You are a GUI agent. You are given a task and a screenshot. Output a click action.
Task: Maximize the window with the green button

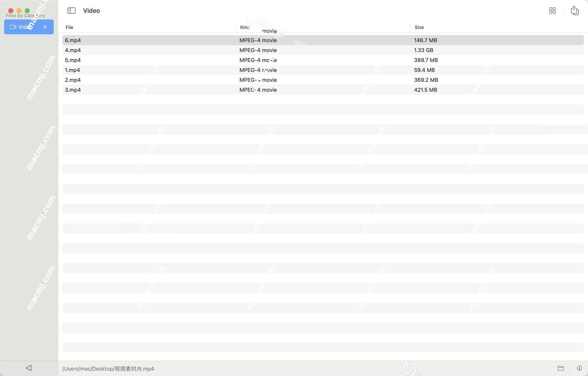pos(27,11)
